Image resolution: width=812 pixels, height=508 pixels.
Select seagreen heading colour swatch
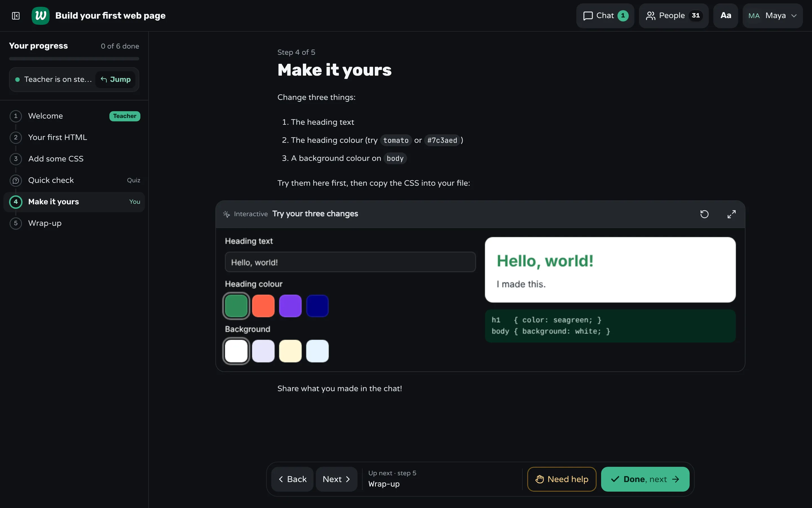[236, 306]
